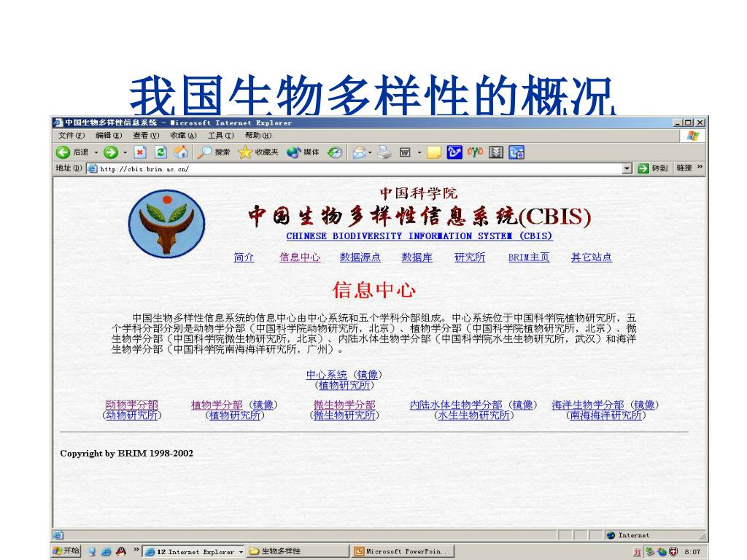Screen dimensions: 747x560
Task: Click the IE quick launch icon in taskbar
Action: click(x=107, y=551)
